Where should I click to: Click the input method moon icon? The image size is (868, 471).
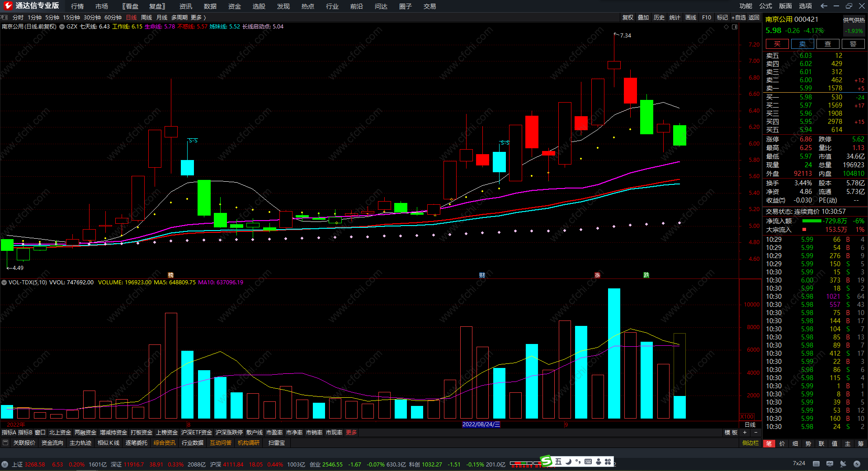click(x=568, y=462)
